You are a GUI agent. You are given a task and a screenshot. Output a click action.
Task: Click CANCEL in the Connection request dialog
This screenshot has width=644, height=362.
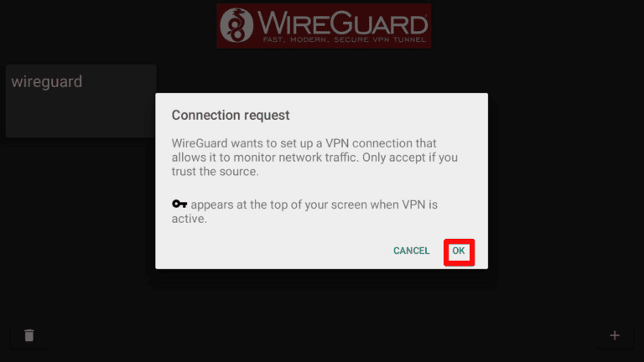[411, 251]
